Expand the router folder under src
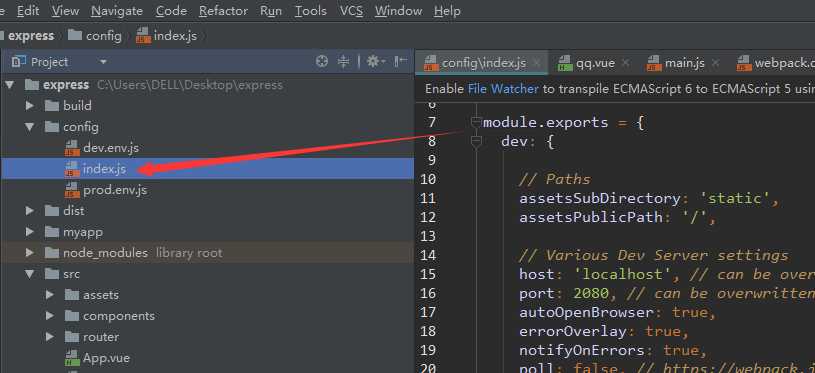 click(x=50, y=337)
